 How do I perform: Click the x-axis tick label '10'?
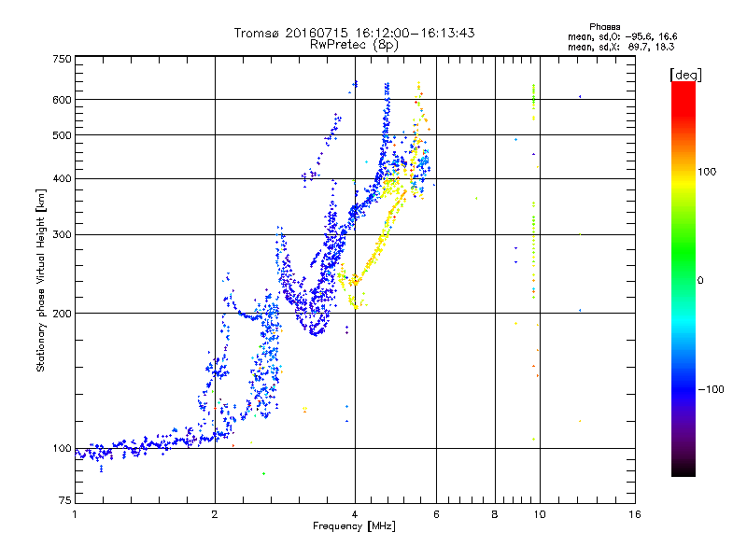click(x=540, y=514)
